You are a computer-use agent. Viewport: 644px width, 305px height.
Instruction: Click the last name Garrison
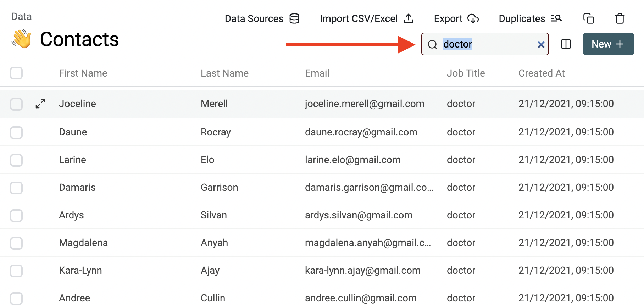point(219,187)
